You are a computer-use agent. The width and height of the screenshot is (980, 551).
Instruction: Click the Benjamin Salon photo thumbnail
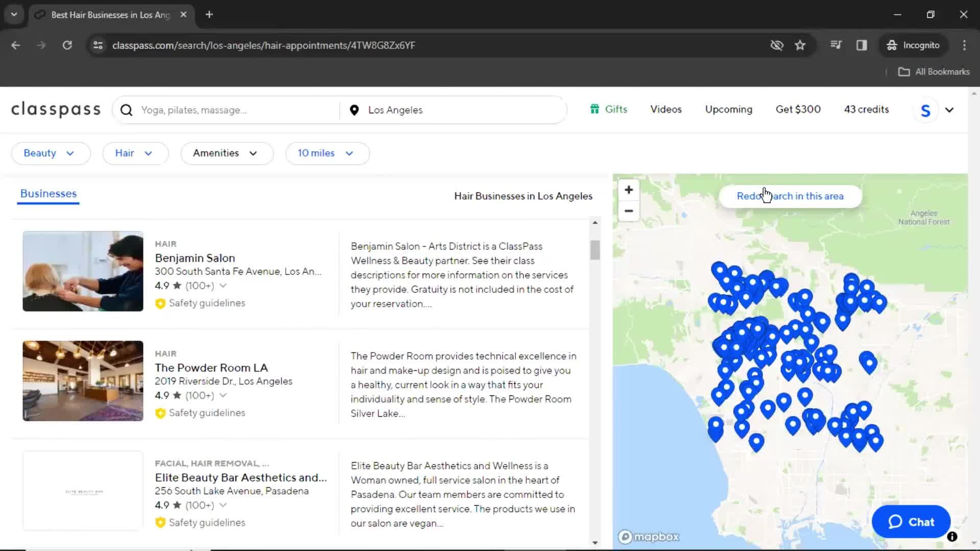pyautogui.click(x=83, y=271)
